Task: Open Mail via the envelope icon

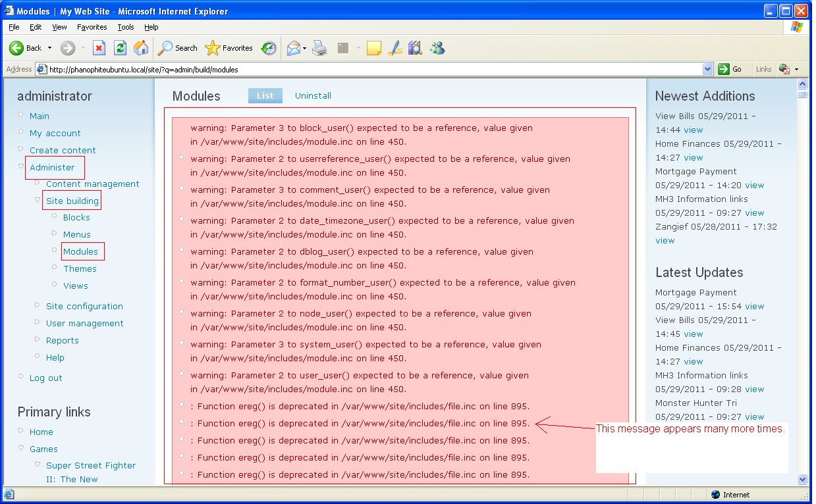Action: point(293,47)
